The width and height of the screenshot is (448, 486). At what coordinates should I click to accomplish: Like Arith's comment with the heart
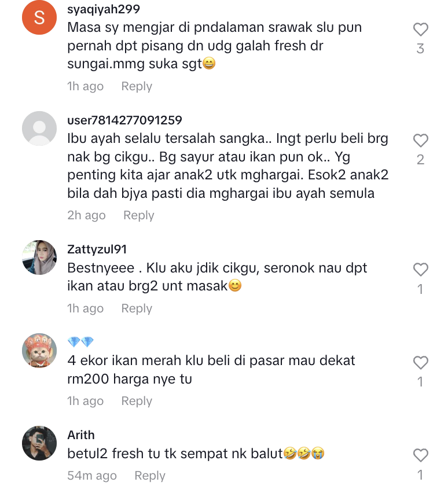point(420,455)
